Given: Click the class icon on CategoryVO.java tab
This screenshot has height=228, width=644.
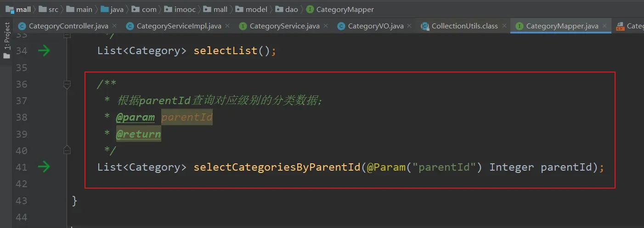Looking at the screenshot, I should coord(341,26).
